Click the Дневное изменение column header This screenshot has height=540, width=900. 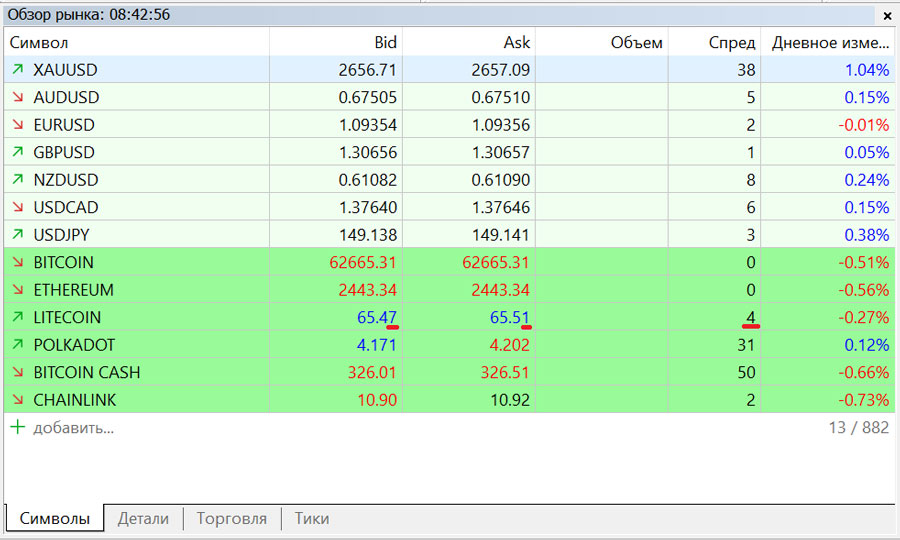pyautogui.click(x=830, y=43)
